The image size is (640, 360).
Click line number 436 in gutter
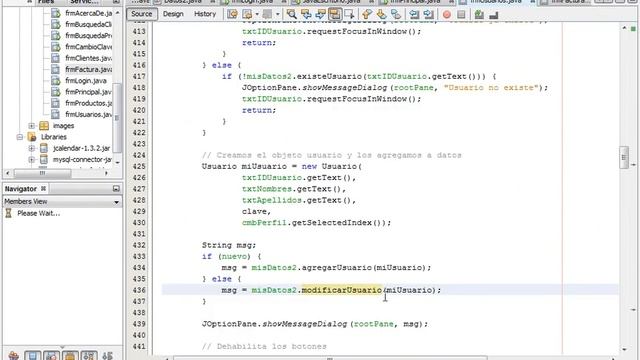[139, 290]
